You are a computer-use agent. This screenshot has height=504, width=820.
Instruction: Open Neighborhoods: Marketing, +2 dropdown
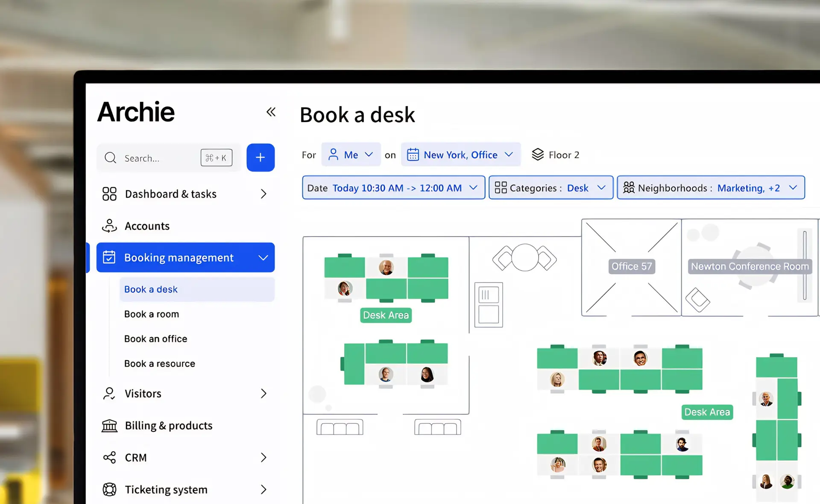pos(711,188)
